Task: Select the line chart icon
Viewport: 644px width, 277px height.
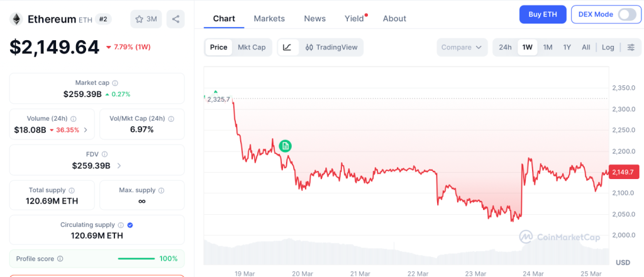Action: point(287,47)
